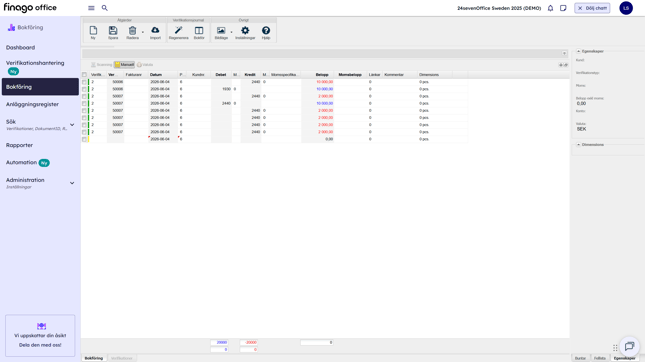Click the Momsbelopp column header
The image size is (645, 362).
350,75
